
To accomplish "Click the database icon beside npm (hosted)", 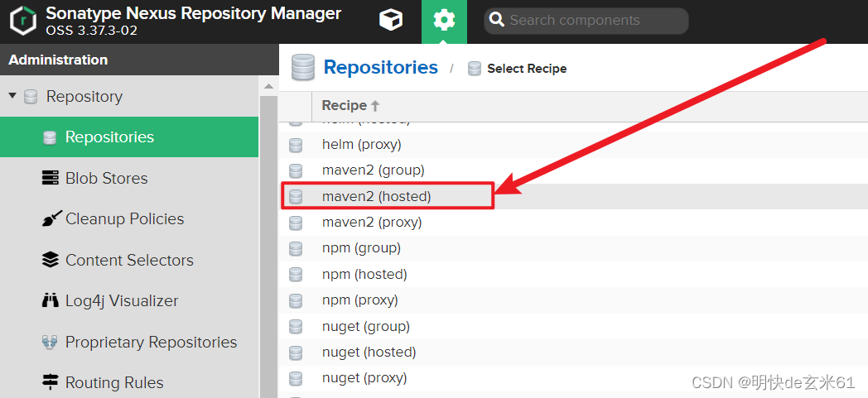I will click(x=297, y=274).
